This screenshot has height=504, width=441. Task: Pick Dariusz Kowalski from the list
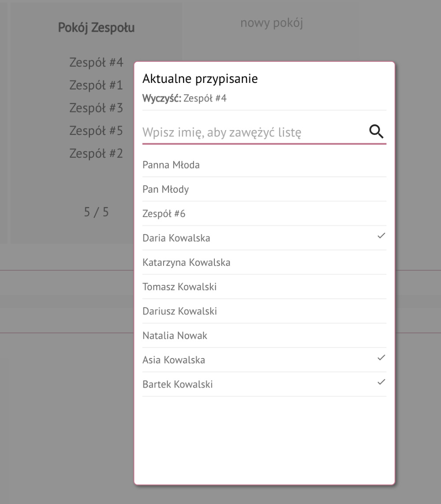[264, 311]
